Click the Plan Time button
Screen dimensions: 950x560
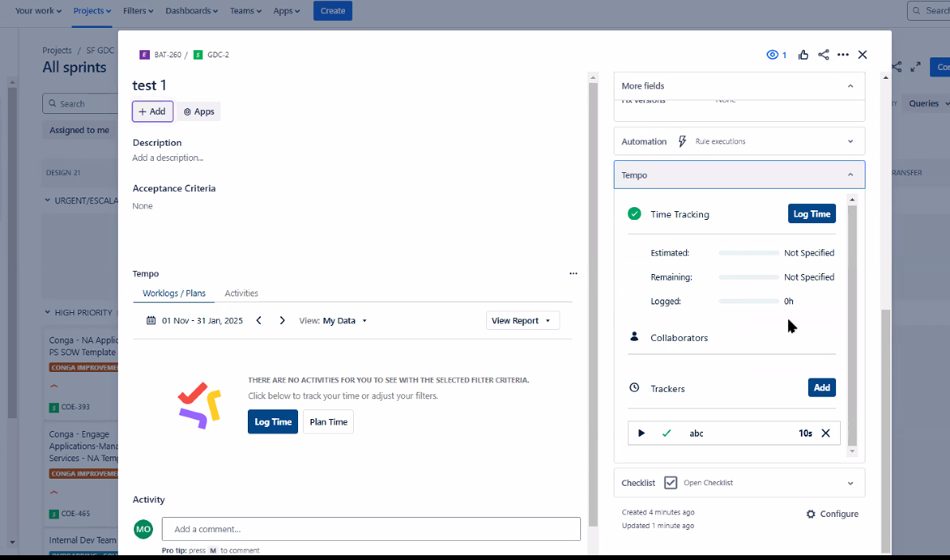coord(328,422)
